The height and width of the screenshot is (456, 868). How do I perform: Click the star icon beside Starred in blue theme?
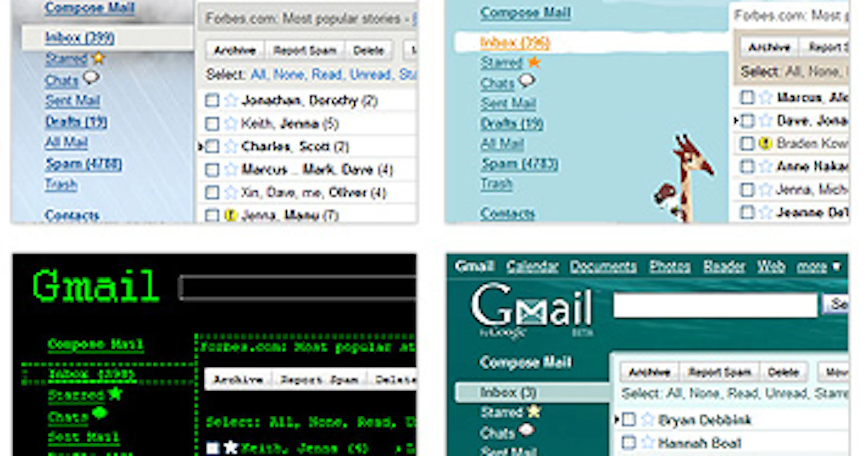coord(98,58)
